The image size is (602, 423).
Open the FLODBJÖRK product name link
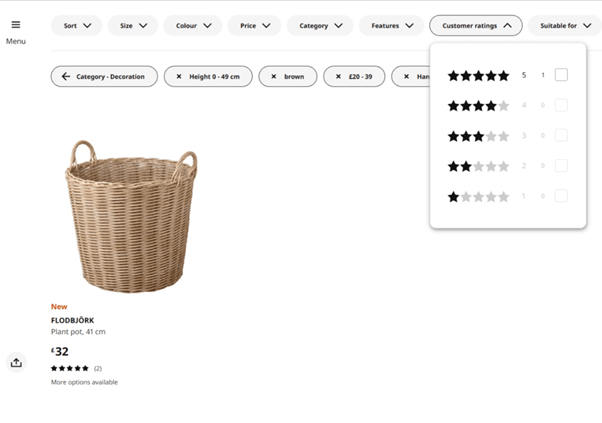tap(72, 320)
